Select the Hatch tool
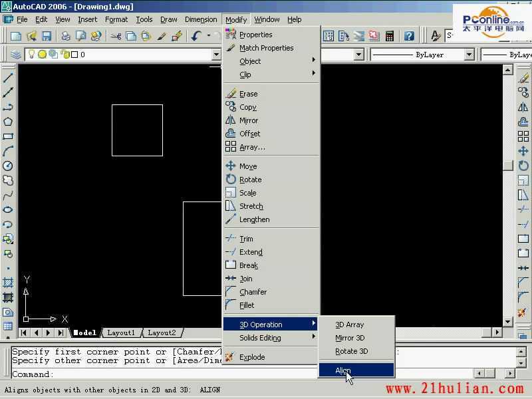 [x=8, y=282]
